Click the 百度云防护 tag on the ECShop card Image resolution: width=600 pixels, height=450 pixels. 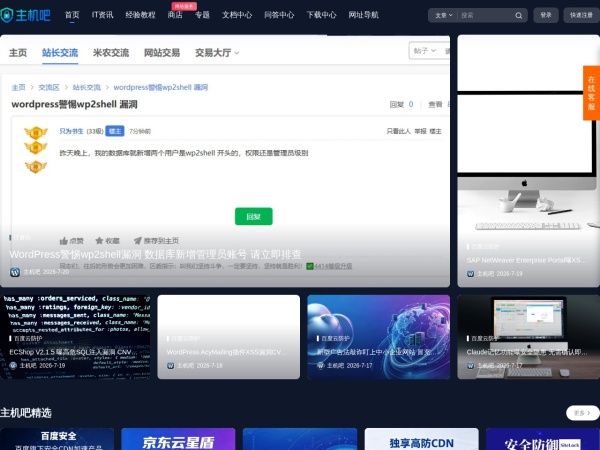pos(28,339)
